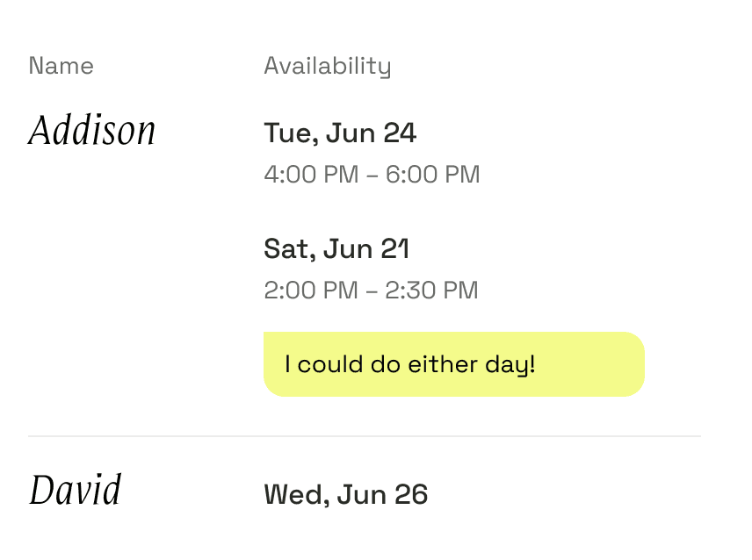Click the dash between 2:00 PM and 2:30 PM
The height and width of the screenshot is (560, 752).
[x=372, y=291]
